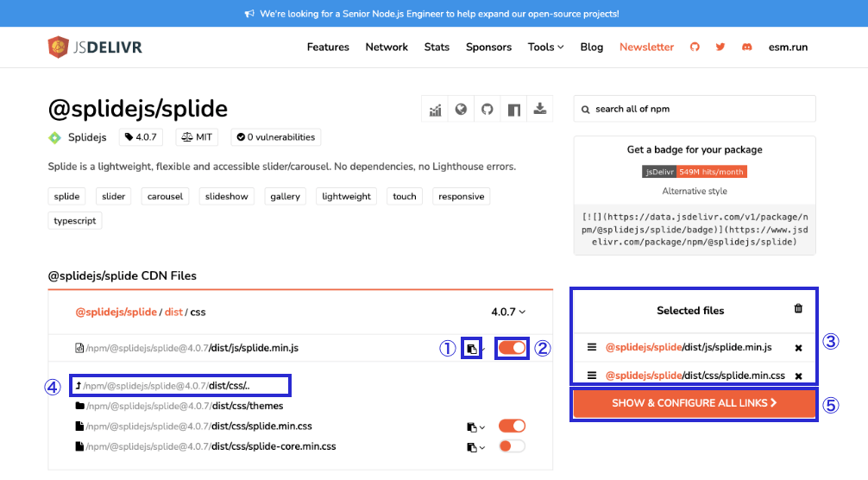Open file /dist/css/splide.min.css path

[x=194, y=426]
